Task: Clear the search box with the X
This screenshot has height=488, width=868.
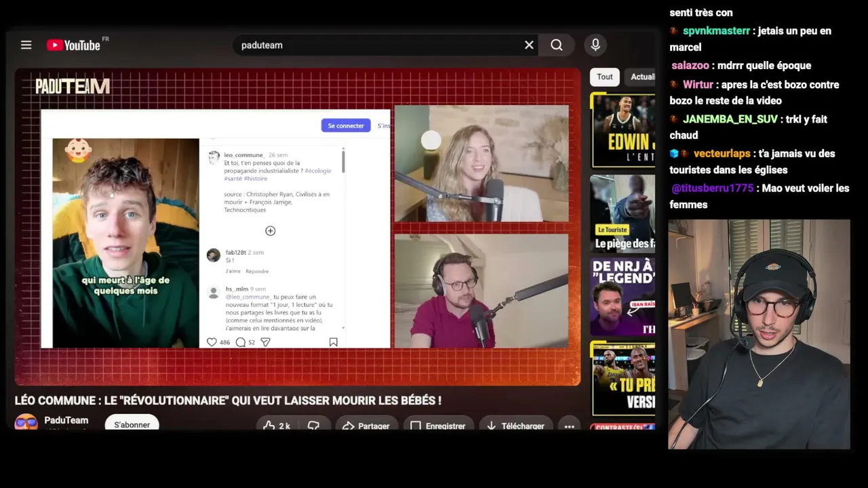Action: pyautogui.click(x=529, y=45)
